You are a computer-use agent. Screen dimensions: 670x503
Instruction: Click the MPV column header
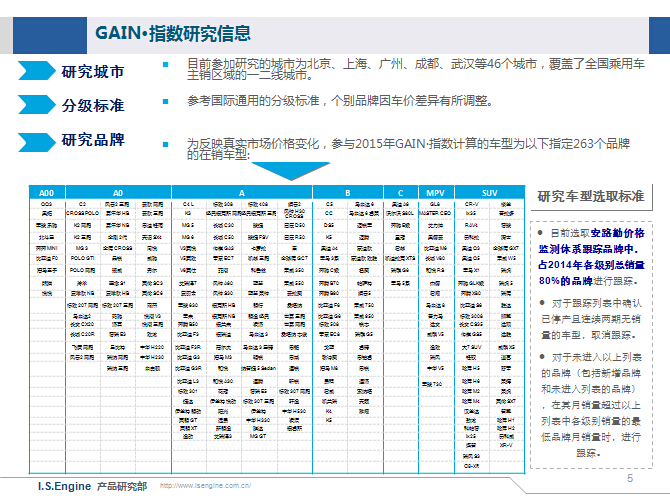pos(435,193)
